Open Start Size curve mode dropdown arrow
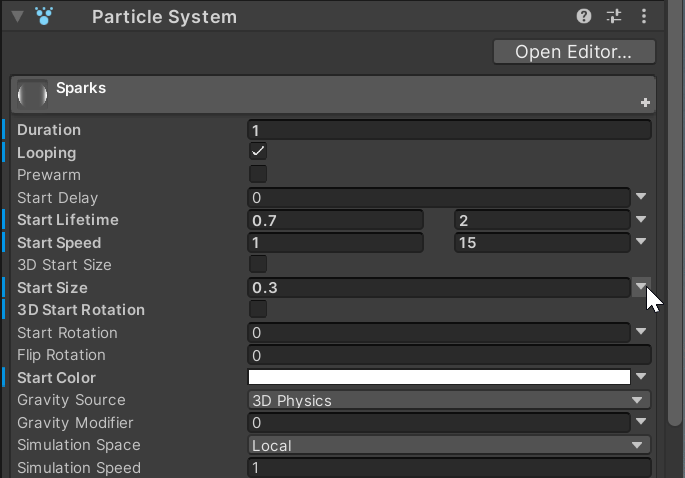Screen dimensions: 685x478 (641, 287)
